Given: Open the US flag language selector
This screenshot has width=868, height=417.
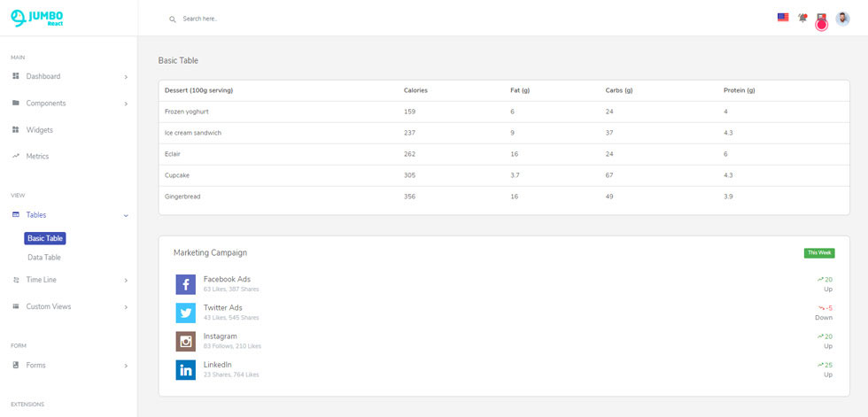Looking at the screenshot, I should 783,18.
